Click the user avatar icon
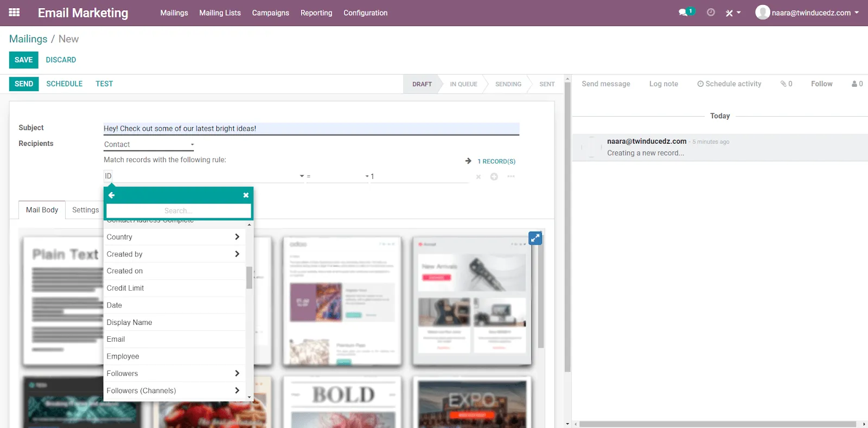 pos(763,12)
